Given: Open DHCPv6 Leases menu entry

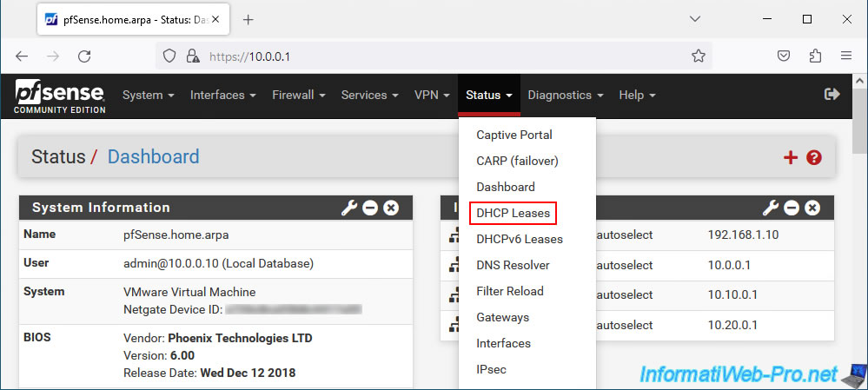Looking at the screenshot, I should pos(520,239).
